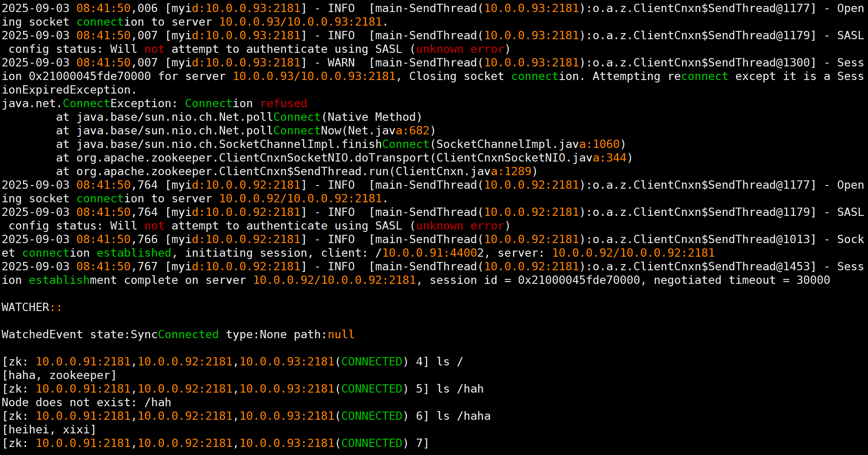Click the 'java.net.ConnectException: Connection refused' line

154,103
